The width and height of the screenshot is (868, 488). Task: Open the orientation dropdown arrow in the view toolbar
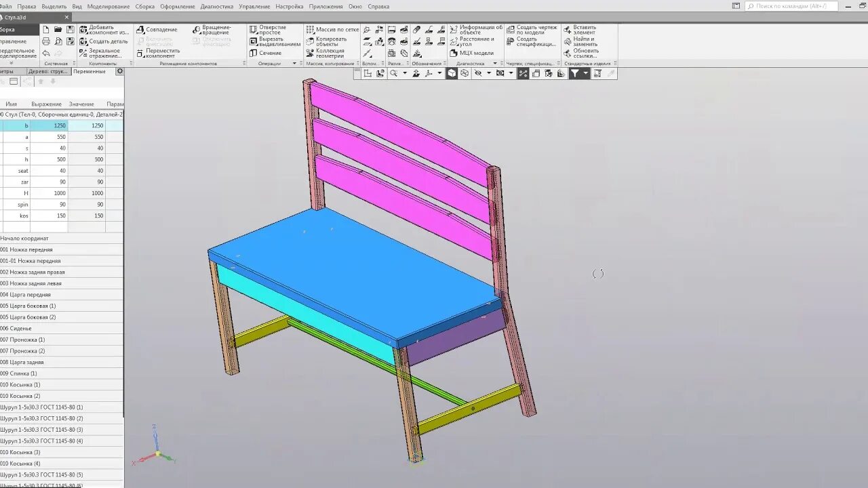pos(439,73)
